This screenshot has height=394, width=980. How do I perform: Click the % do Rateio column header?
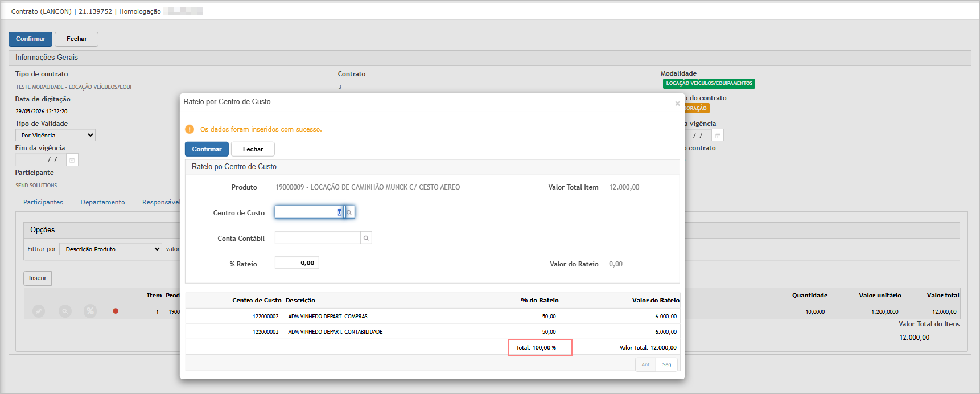540,300
